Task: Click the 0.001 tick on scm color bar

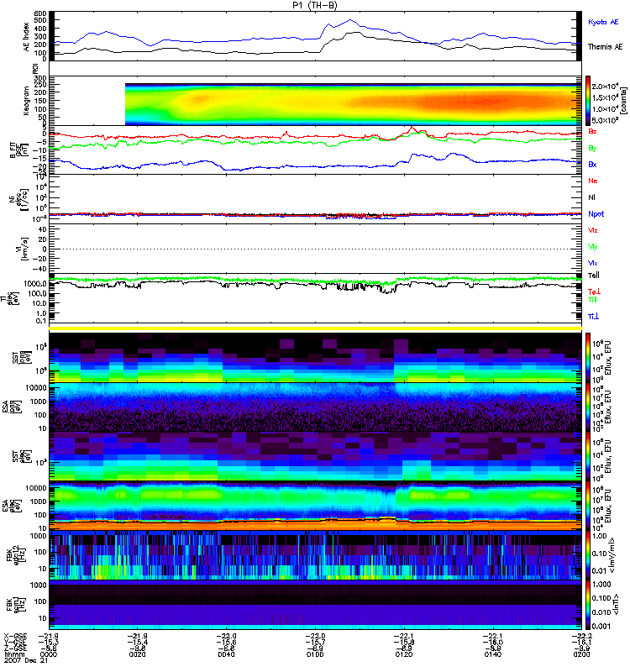Action: (x=601, y=626)
